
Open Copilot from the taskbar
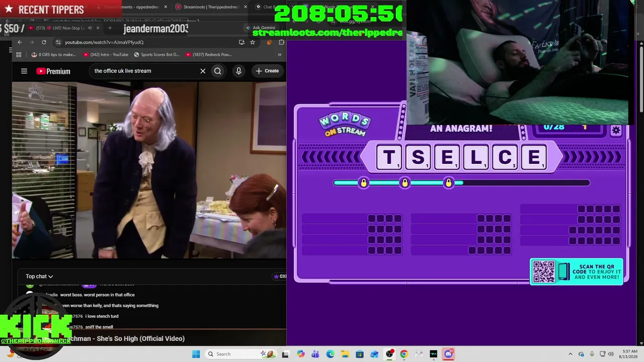coord(301,354)
